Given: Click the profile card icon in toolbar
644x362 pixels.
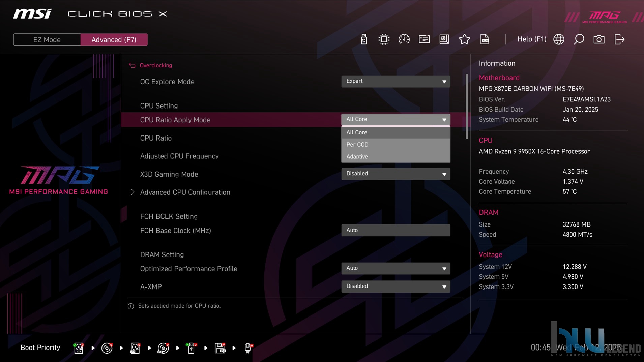Looking at the screenshot, I should tap(424, 39).
